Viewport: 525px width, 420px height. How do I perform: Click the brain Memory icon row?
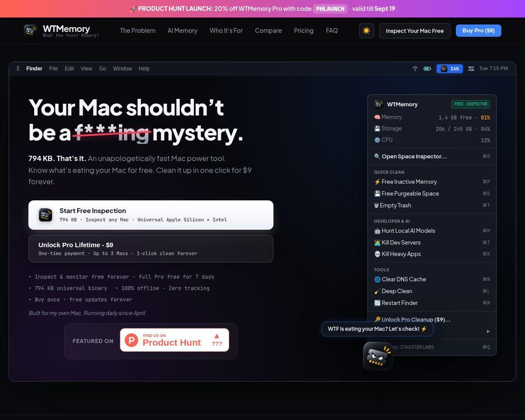[x=377, y=117]
